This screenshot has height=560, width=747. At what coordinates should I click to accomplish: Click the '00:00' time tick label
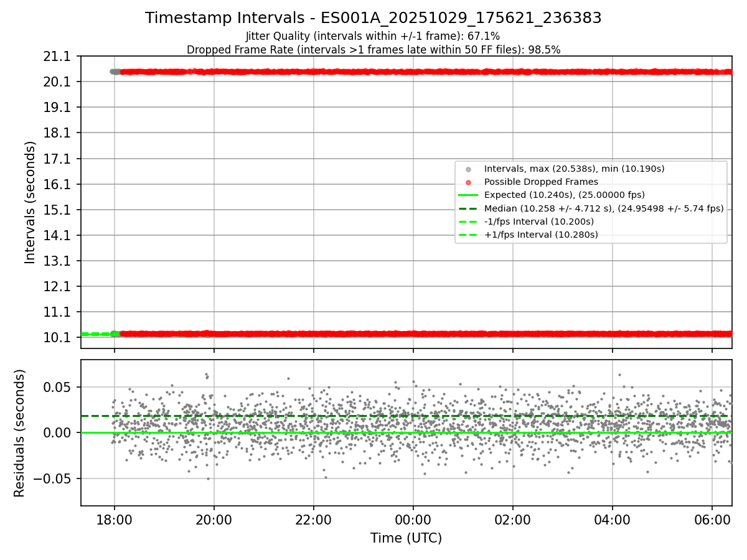coord(413,520)
